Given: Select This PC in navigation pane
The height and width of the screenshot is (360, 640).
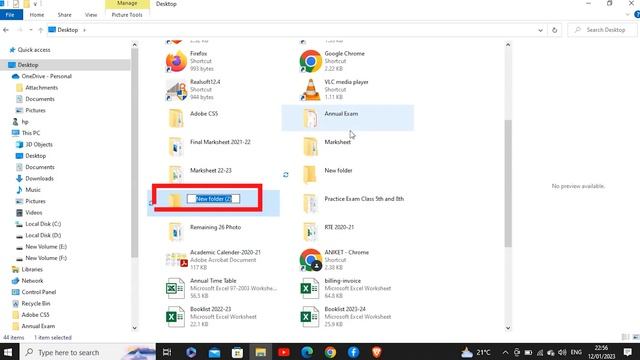Looking at the screenshot, I should tap(31, 133).
